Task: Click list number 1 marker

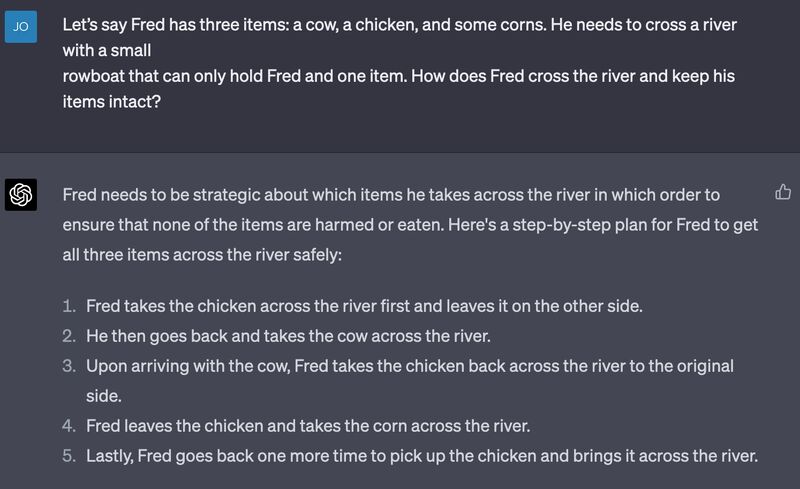Action: [69, 306]
